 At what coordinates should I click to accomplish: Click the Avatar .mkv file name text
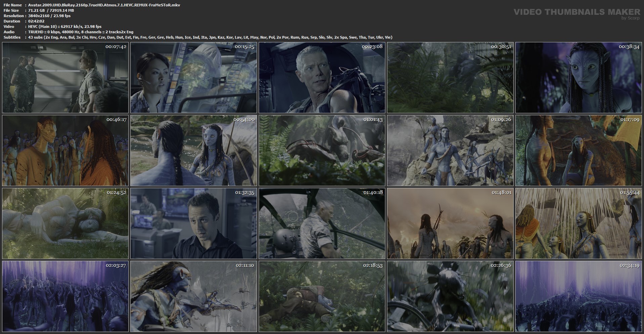click(104, 5)
